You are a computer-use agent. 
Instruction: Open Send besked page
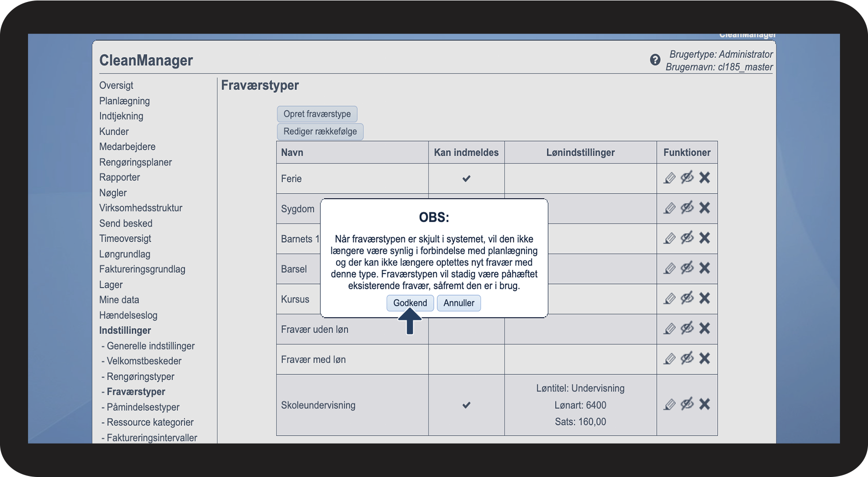(x=126, y=224)
